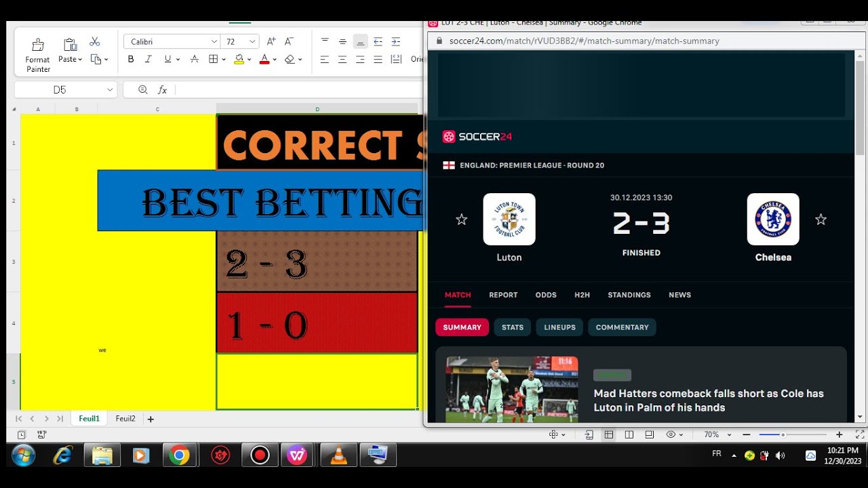Click the STATS button

(513, 327)
